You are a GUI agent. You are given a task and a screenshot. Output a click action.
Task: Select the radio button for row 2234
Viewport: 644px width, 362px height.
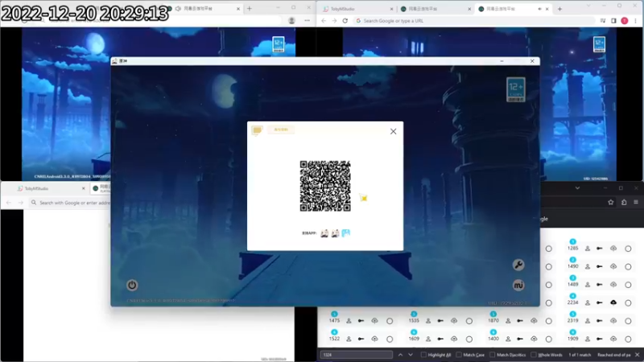[x=628, y=303]
